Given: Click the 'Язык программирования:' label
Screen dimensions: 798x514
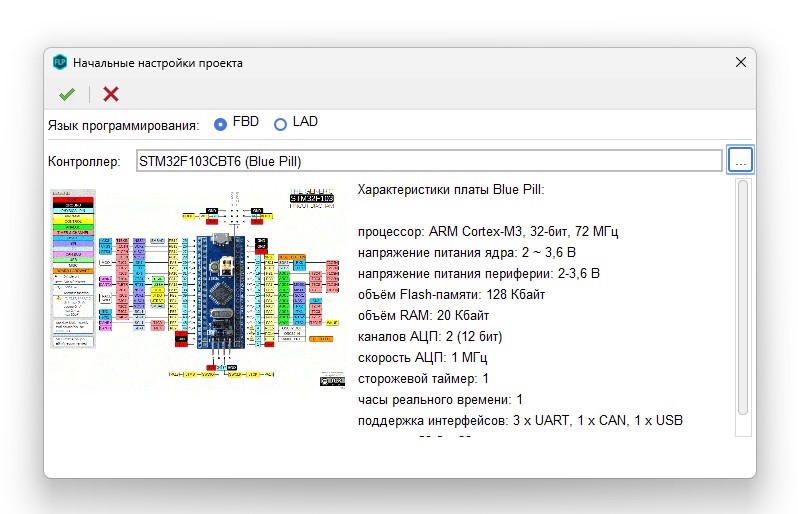Looking at the screenshot, I should point(124,126).
